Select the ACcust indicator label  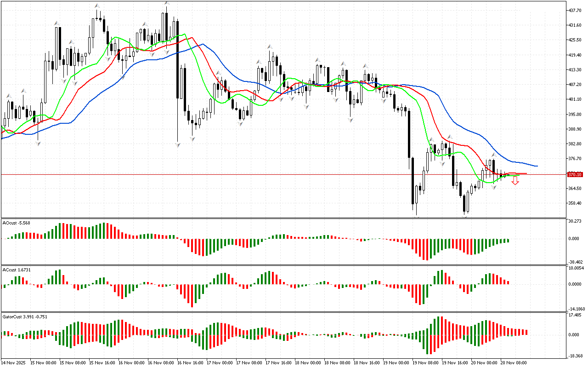click(x=16, y=270)
